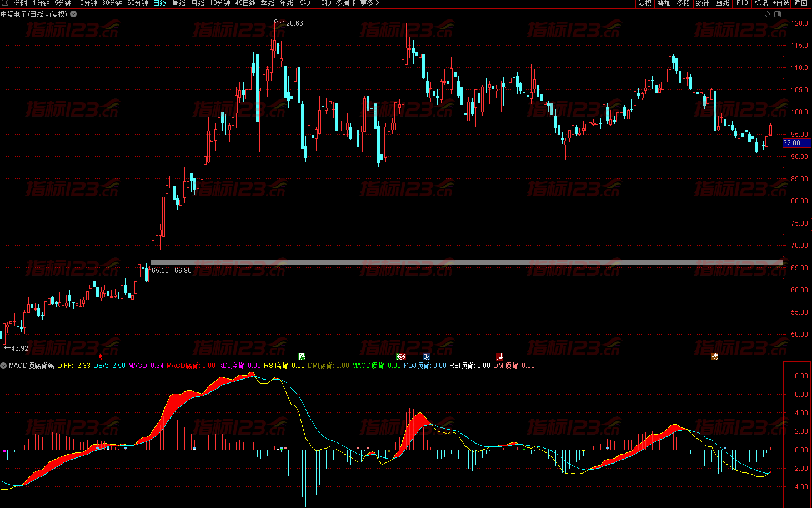The width and height of the screenshot is (812, 508).
Task: Click the 跌 event marker
Action: (x=302, y=357)
